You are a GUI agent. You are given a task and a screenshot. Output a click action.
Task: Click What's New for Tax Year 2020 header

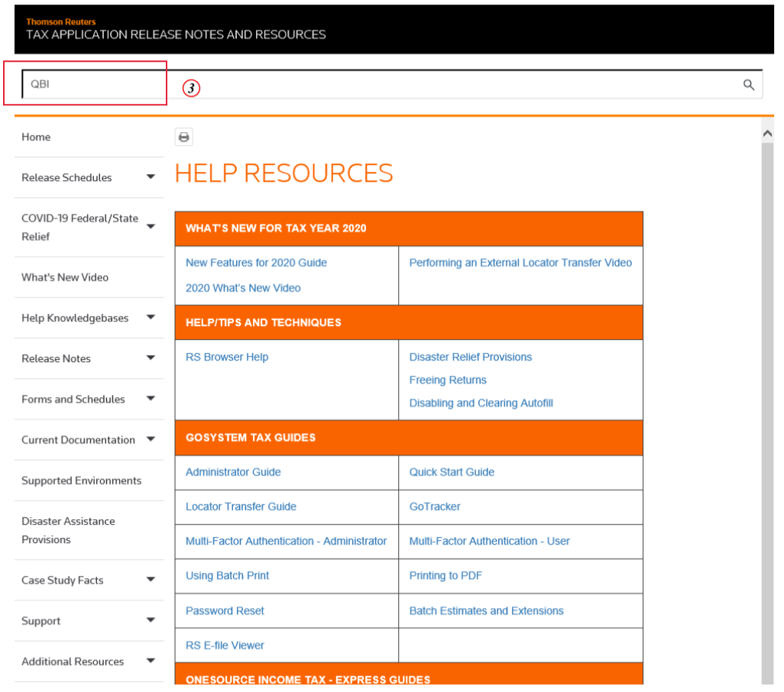coord(276,228)
